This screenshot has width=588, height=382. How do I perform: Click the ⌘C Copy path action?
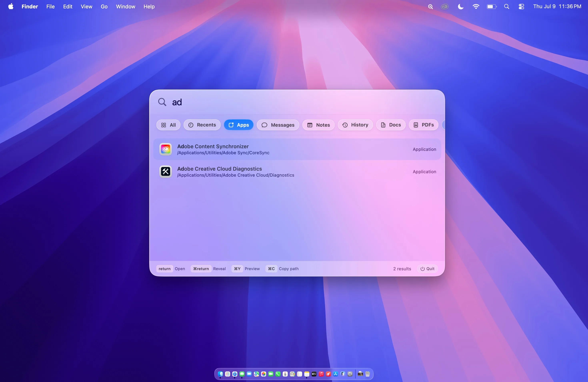[282, 269]
